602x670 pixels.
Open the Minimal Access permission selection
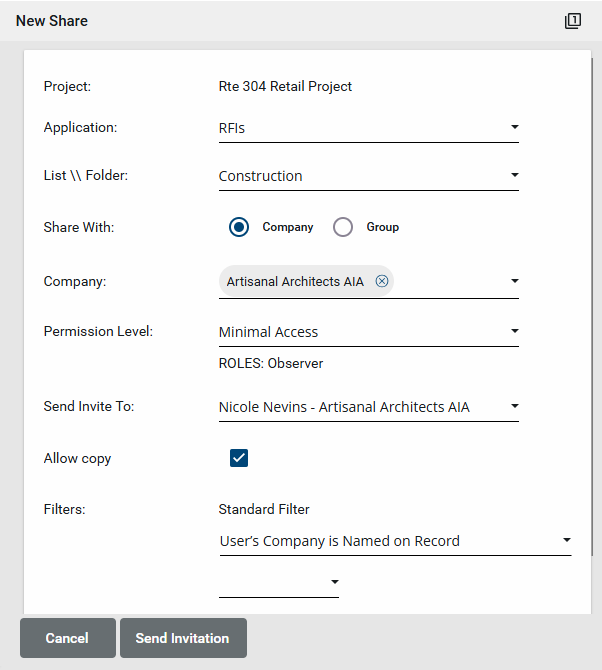pyautogui.click(x=360, y=332)
